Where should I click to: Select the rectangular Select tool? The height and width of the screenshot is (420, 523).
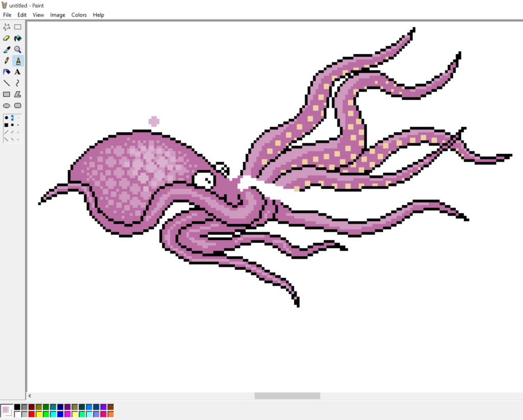point(18,27)
